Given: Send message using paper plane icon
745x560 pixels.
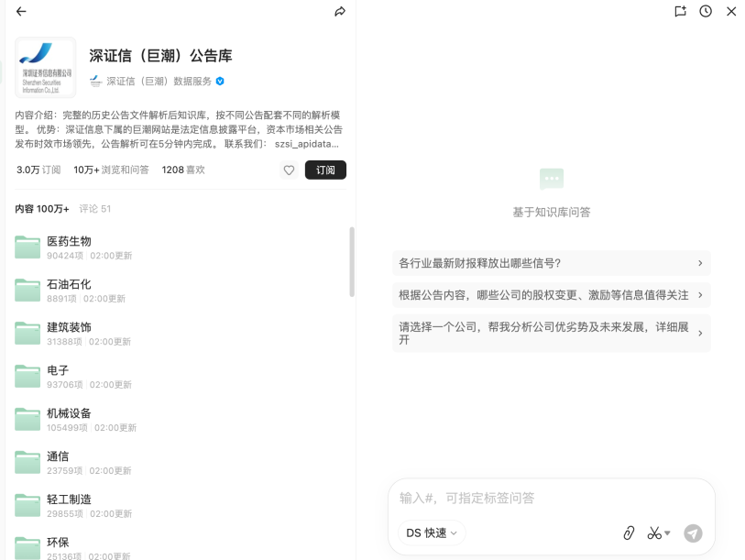Looking at the screenshot, I should click(x=693, y=533).
